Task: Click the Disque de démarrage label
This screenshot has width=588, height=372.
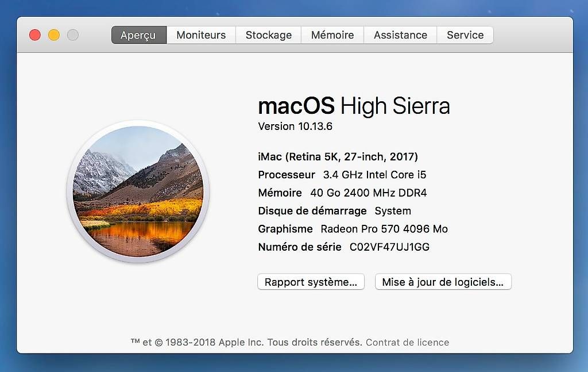Action: [x=312, y=211]
